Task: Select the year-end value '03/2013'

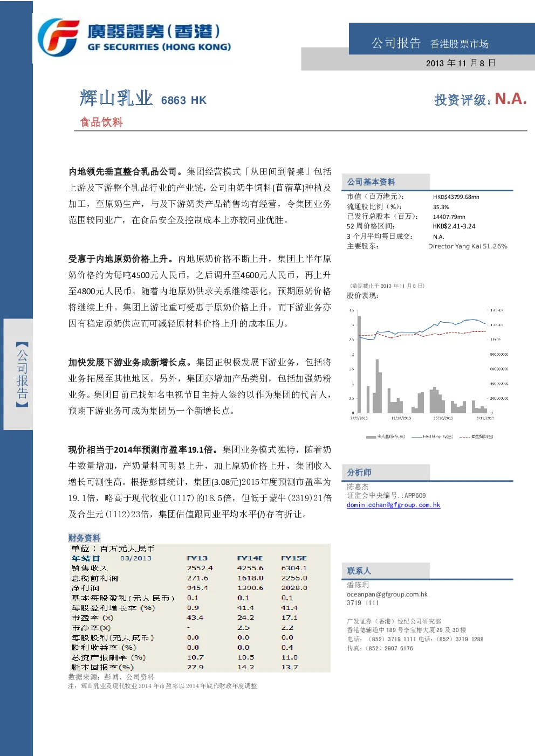Action: [135, 558]
